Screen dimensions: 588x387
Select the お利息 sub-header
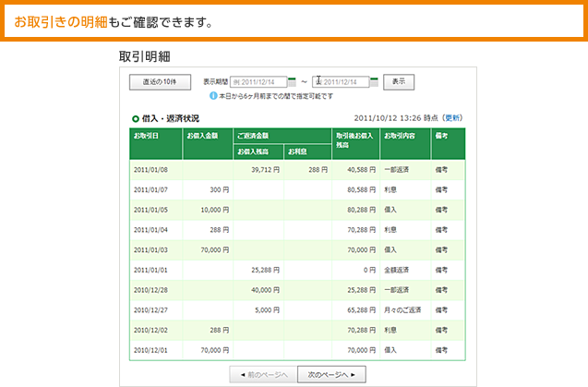308,151
